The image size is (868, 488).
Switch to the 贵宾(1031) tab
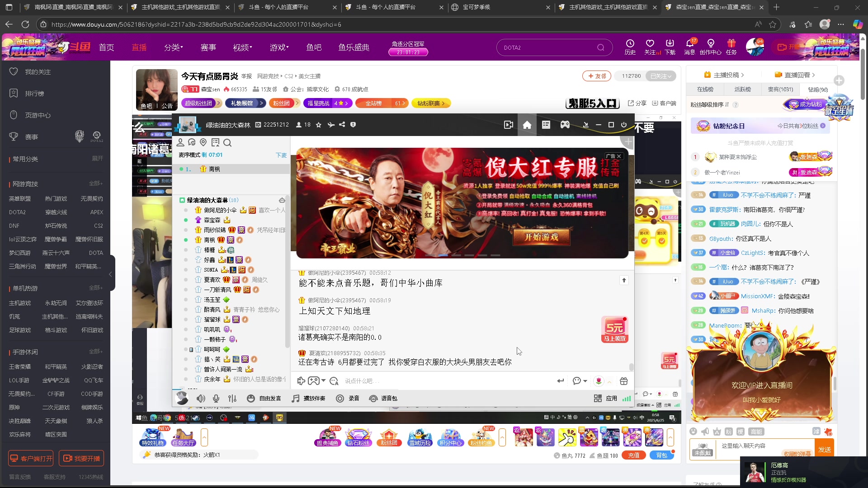(780, 89)
